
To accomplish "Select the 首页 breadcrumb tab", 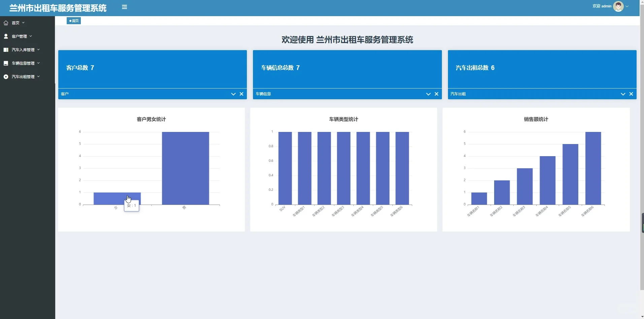I will coord(73,21).
